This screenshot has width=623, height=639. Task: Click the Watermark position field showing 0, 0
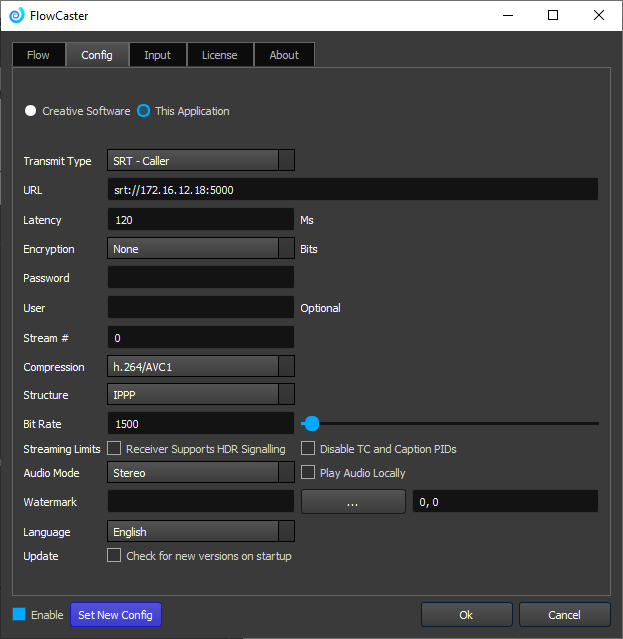tap(505, 501)
